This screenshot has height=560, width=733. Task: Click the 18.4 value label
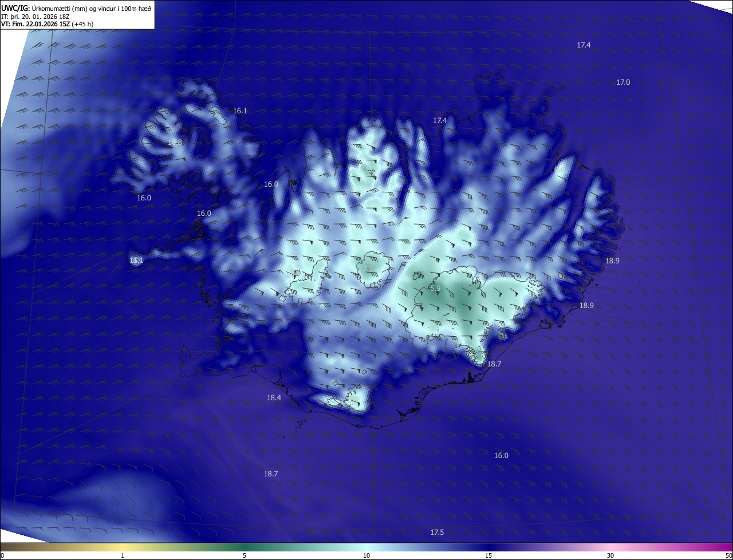click(274, 398)
